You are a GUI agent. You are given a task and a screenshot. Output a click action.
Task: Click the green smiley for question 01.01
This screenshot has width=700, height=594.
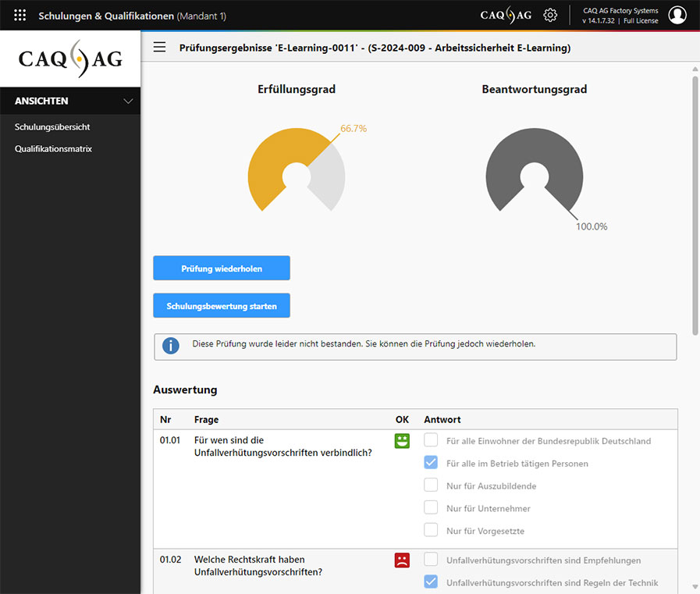[x=402, y=441]
